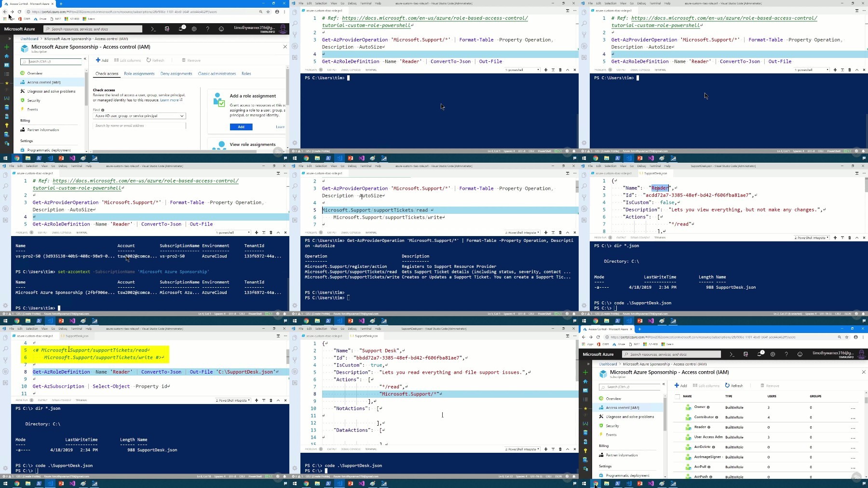Switch to Roles tab in top-left frame

(246, 74)
